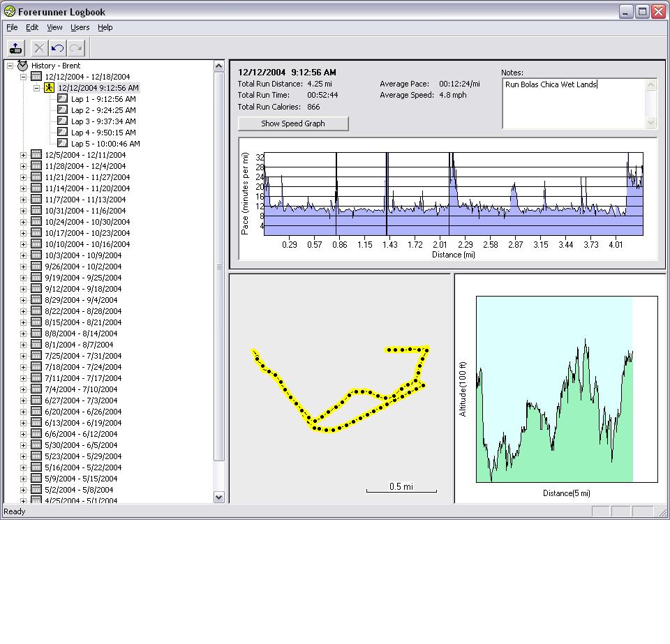Select Lap 5 - 10:00:46 AM label
This screenshot has width=670, height=644.
[105, 144]
